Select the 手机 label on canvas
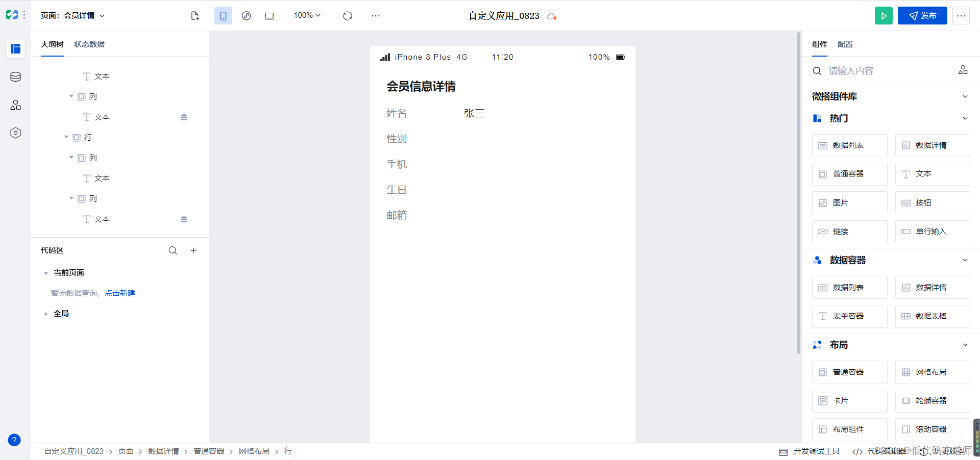 click(x=397, y=164)
